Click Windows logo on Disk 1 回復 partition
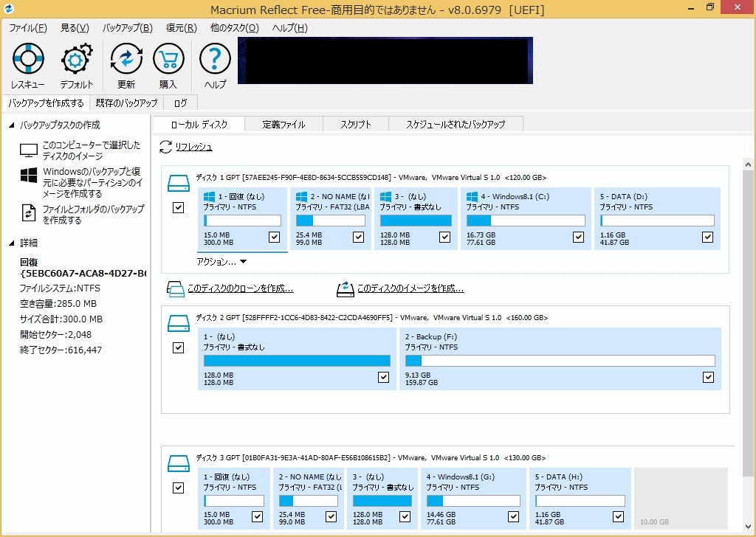 [209, 196]
